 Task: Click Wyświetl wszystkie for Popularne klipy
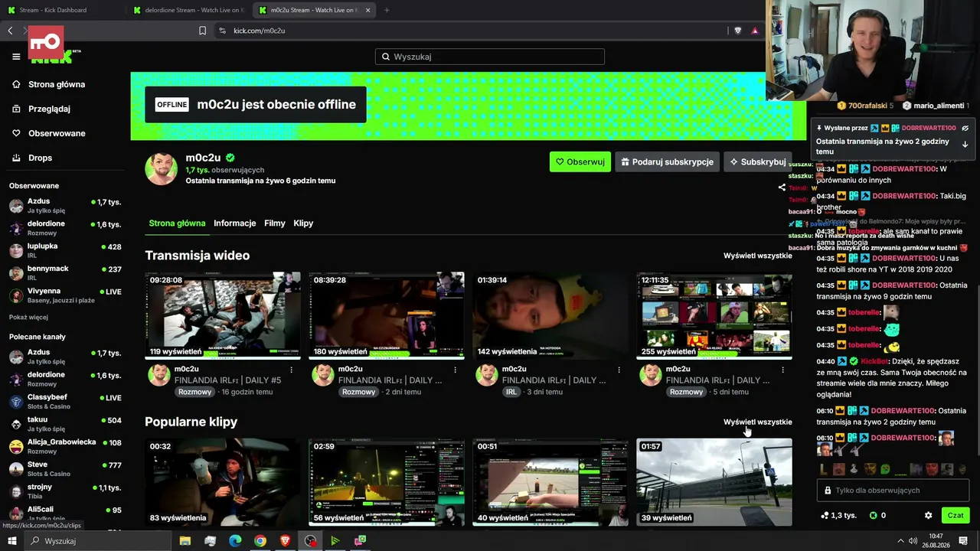758,422
